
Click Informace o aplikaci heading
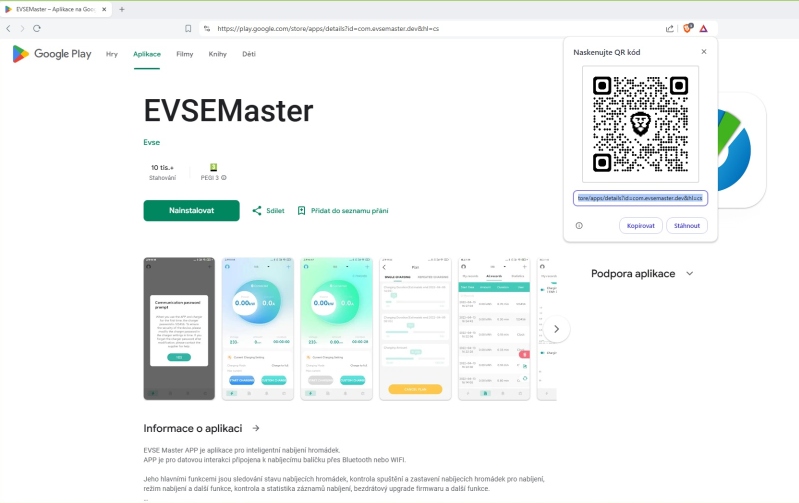pos(193,428)
